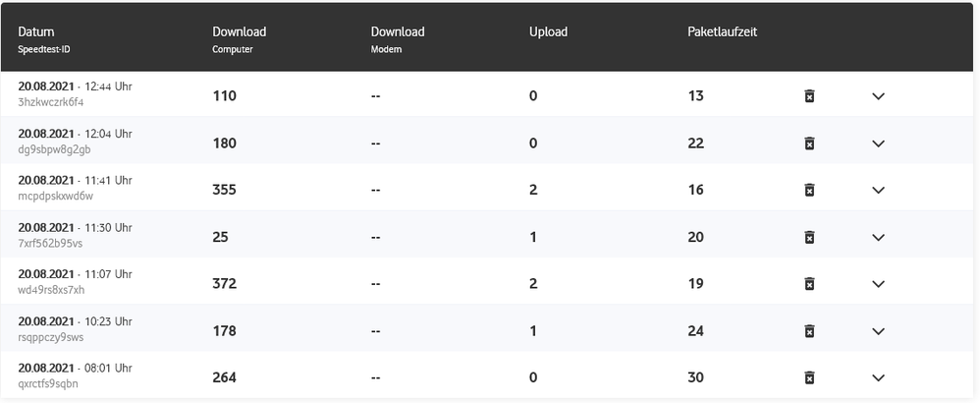Image resolution: width=980 pixels, height=403 pixels.
Task: Delete the 11:30 Uhr speedtest entry
Action: (x=809, y=237)
